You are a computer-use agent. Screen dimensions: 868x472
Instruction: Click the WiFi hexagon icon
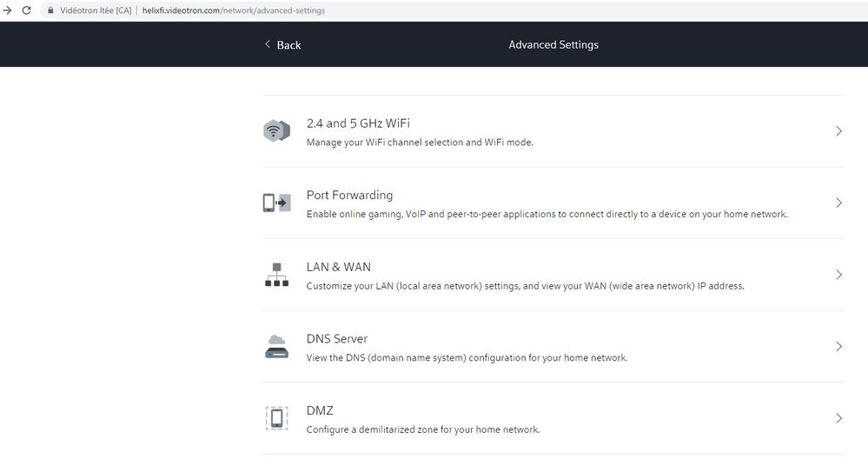click(276, 131)
